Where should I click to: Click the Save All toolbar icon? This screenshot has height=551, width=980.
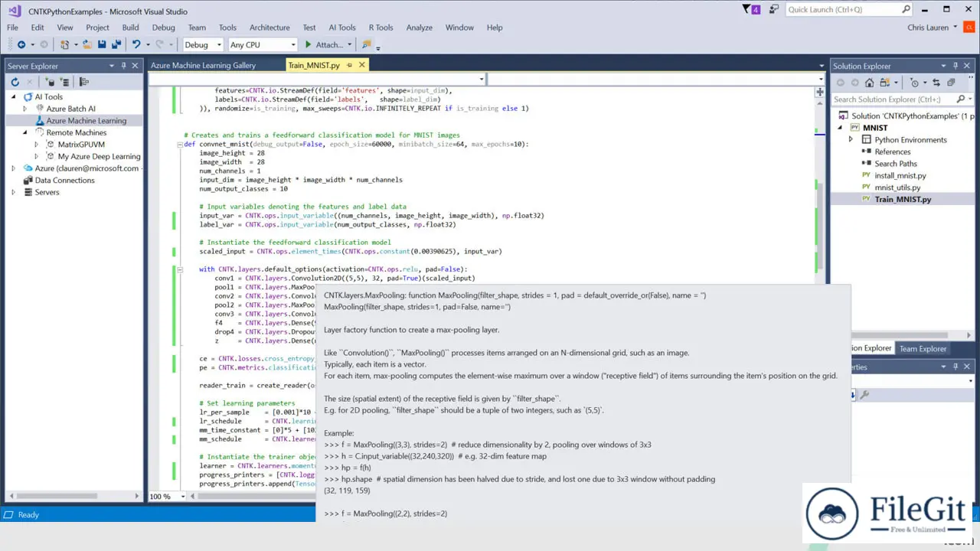click(x=116, y=45)
